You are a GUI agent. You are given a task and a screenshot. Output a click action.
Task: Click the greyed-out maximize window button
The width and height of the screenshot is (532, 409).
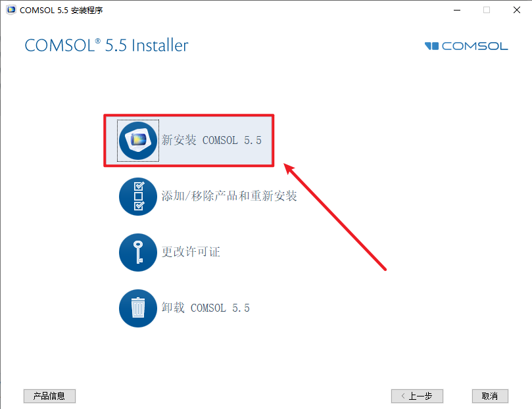click(x=487, y=10)
